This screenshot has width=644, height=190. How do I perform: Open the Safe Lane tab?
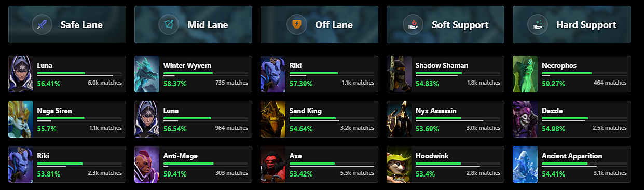tap(67, 24)
